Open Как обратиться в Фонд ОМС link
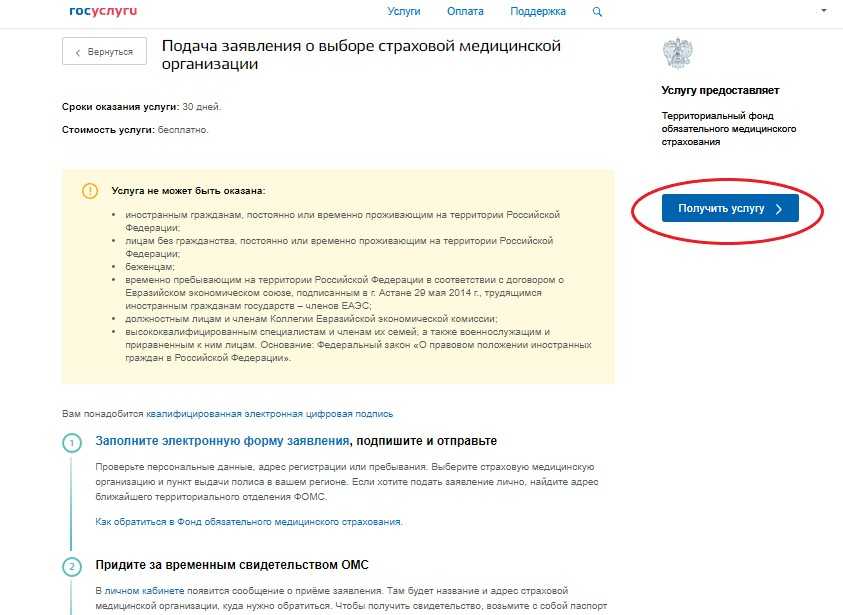Viewport: 843px width, 615px height. point(248,521)
